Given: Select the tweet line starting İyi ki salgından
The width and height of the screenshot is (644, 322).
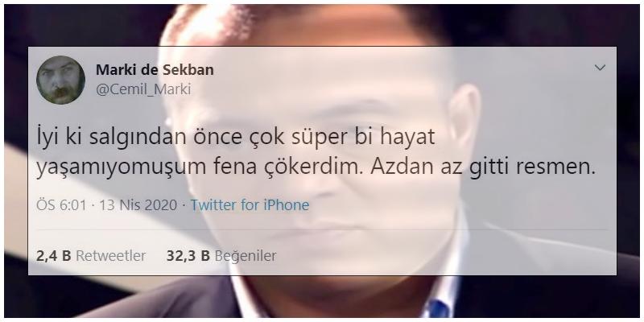Looking at the screenshot, I should 235,138.
